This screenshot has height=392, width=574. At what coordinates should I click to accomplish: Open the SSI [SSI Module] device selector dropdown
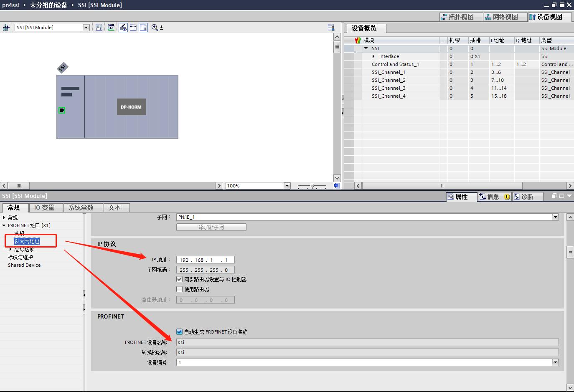(86, 28)
